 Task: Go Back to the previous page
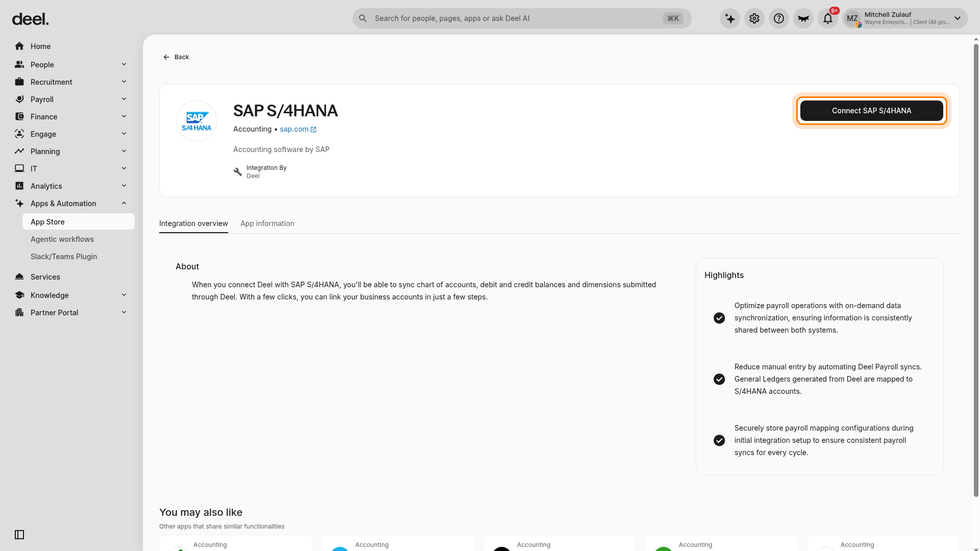(176, 57)
